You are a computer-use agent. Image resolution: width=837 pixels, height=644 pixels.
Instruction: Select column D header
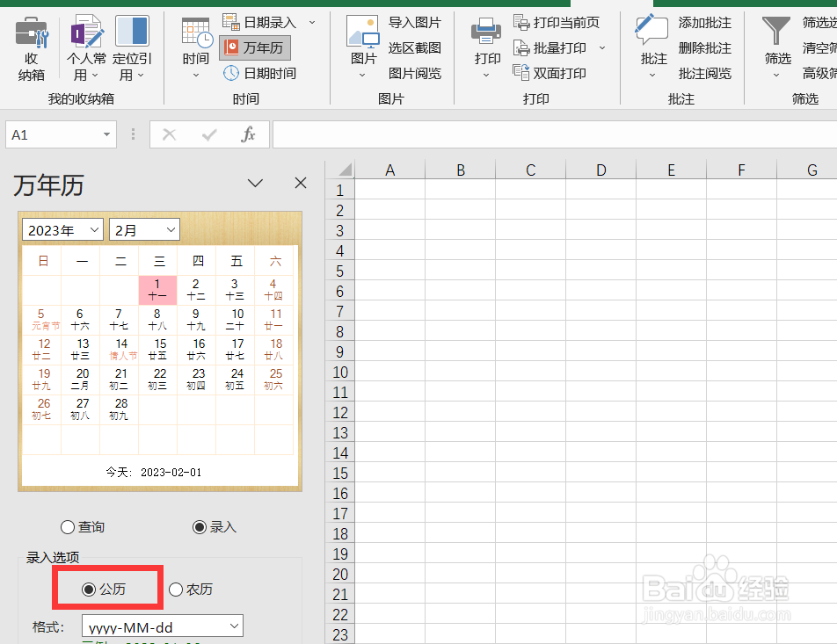click(x=601, y=170)
